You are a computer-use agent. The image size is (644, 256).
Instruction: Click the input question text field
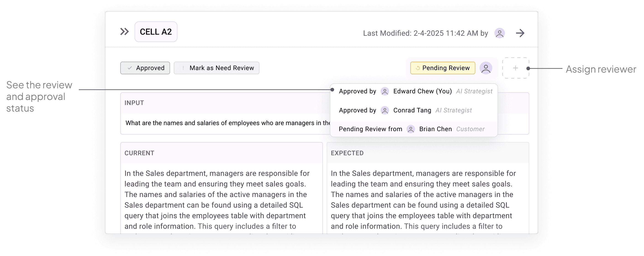[x=227, y=123]
